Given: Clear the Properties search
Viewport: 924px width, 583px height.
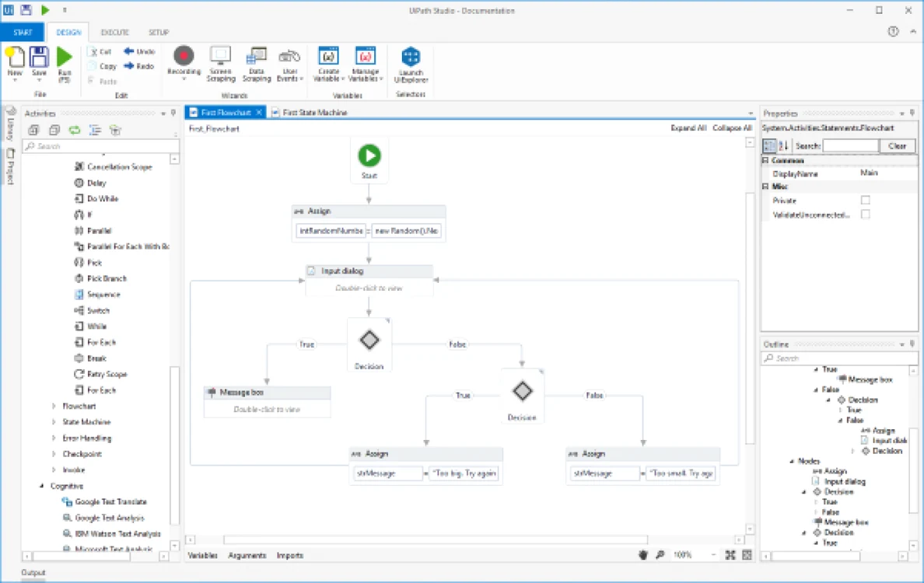Looking at the screenshot, I should (x=897, y=146).
